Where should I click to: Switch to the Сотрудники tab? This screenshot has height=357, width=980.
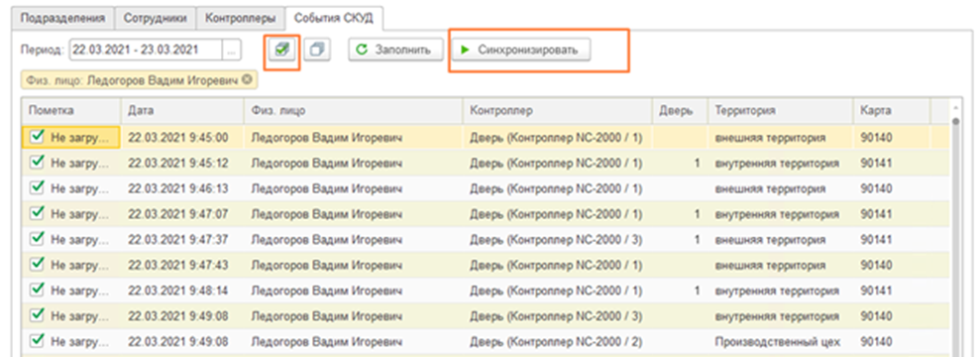[x=156, y=18]
